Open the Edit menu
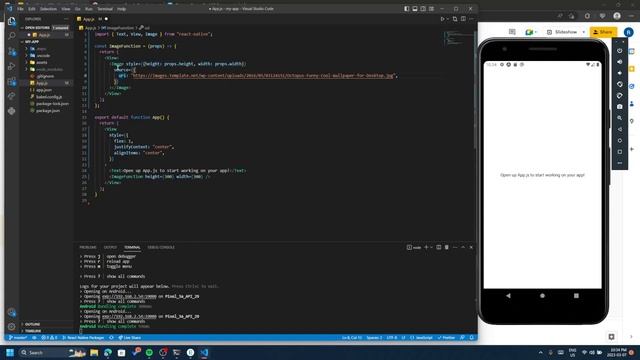 coord(31,9)
